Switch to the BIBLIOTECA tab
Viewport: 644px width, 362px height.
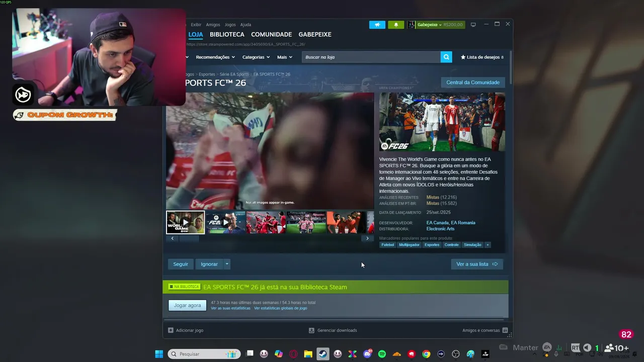click(227, 35)
